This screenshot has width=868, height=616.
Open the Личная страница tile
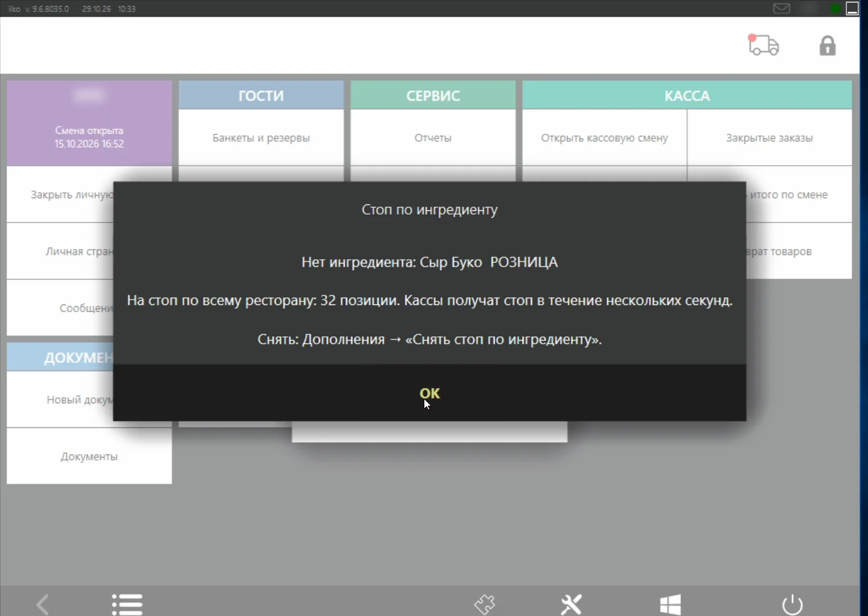(x=60, y=251)
